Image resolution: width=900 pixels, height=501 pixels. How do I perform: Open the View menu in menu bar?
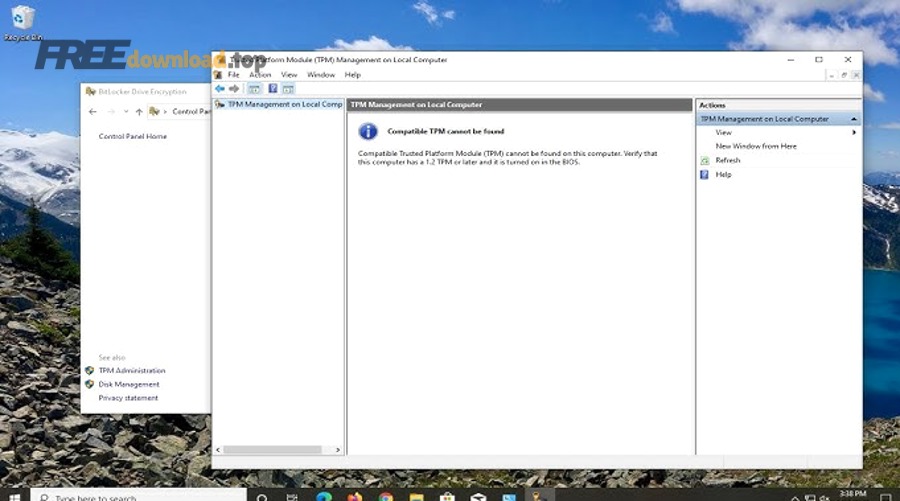coord(289,75)
